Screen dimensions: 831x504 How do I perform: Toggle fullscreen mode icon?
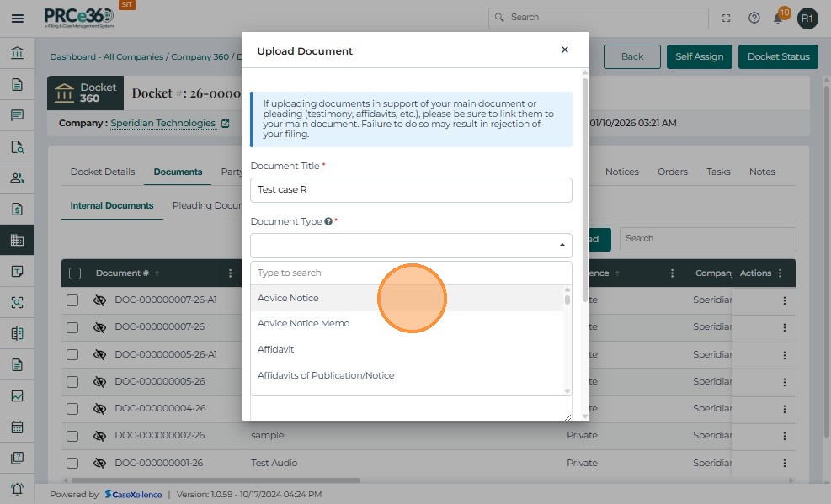pos(727,18)
